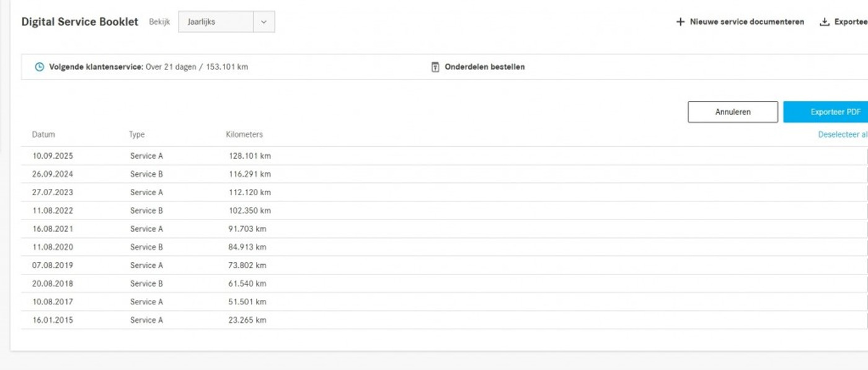Click the 61.540 km mileage value
This screenshot has height=370, width=868.
247,284
